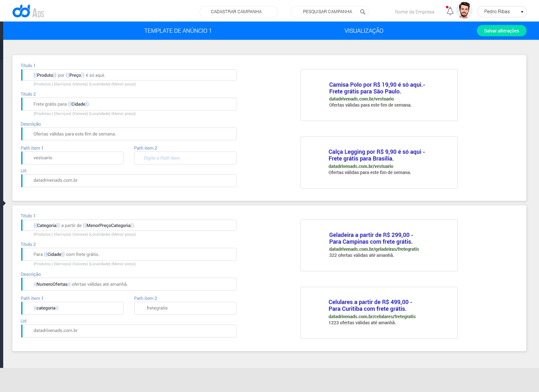The height and width of the screenshot is (392, 539).
Task: Click the search magnifier icon
Action: [x=362, y=12]
